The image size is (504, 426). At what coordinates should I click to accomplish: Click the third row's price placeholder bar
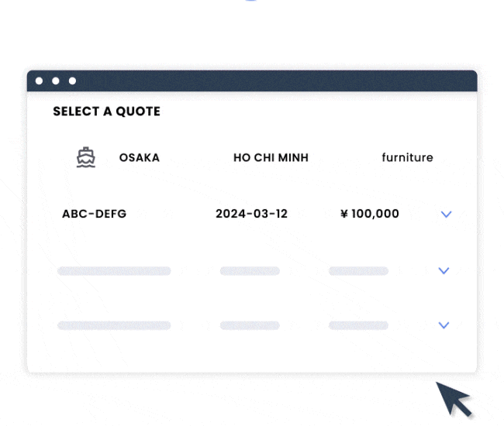[x=358, y=325]
